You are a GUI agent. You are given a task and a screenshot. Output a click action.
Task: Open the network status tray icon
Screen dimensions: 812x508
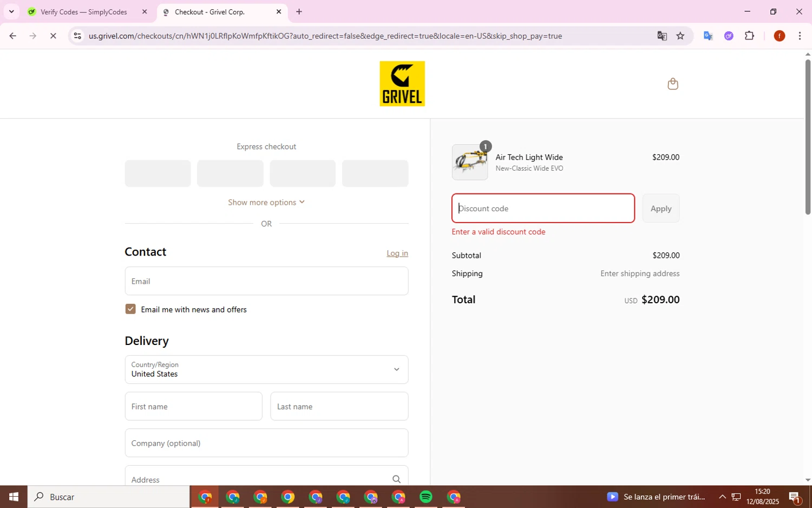(736, 497)
